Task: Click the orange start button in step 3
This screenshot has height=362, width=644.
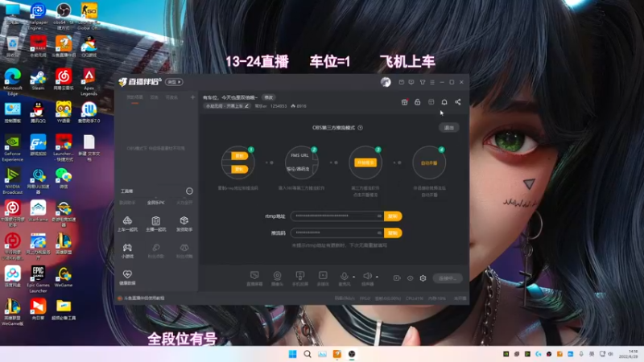Action: [365, 162]
